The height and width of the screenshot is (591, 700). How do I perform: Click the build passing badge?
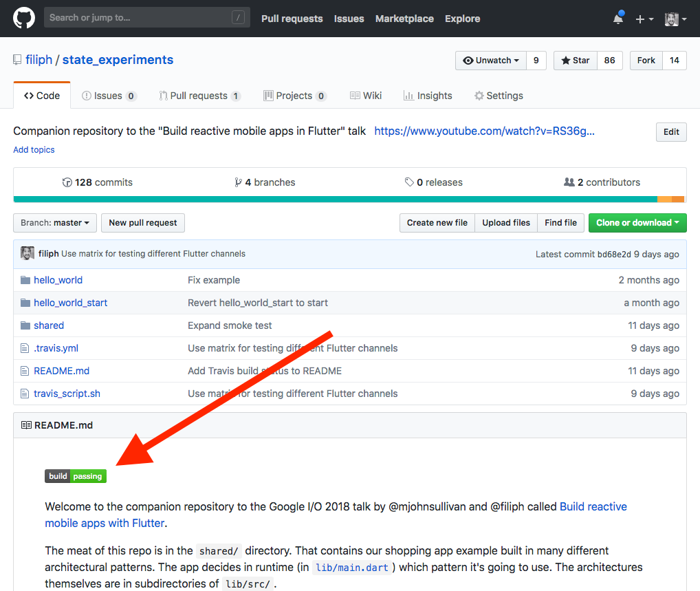[76, 476]
